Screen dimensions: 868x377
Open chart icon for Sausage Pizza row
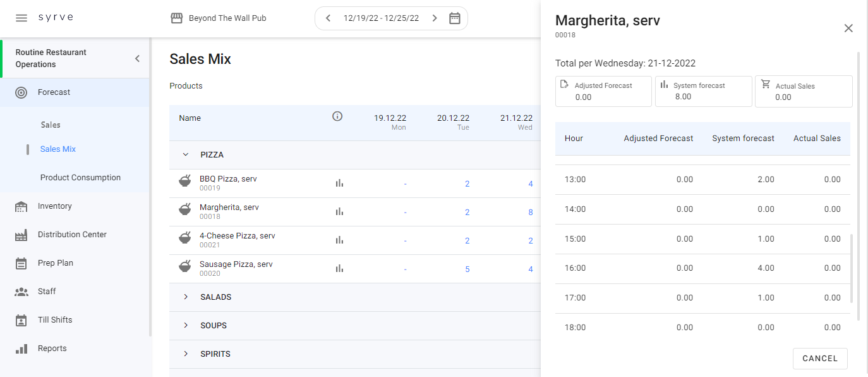click(x=339, y=269)
